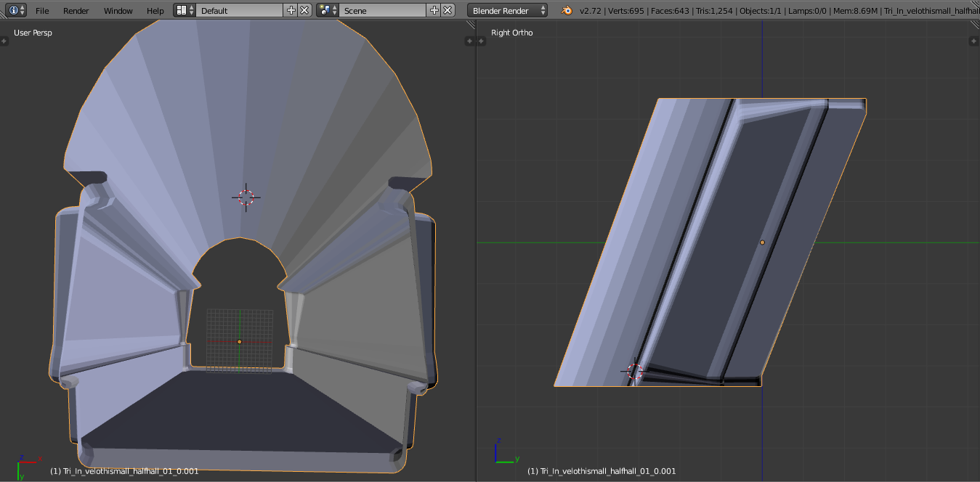
Task: Click the 3D cursor in the left viewport
Action: (246, 197)
